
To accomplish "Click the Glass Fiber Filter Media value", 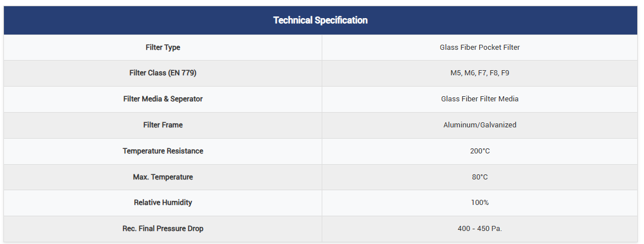I will (480, 99).
